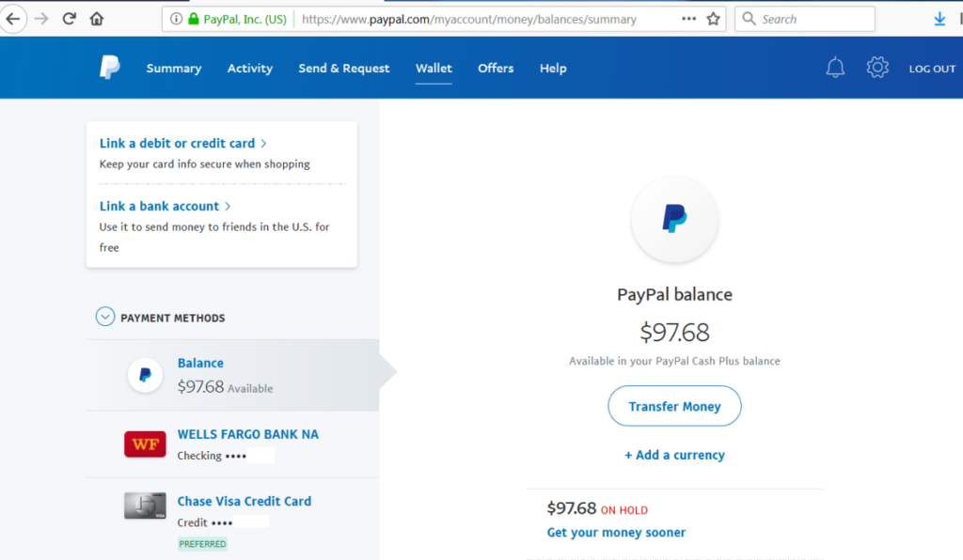
Task: Click the PayPal logo in header
Action: [x=110, y=68]
